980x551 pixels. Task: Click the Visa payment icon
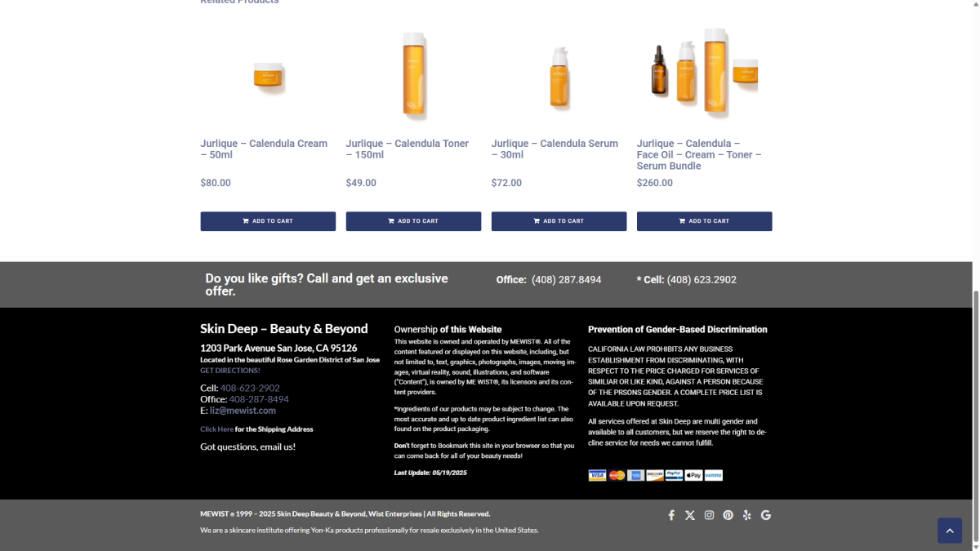[597, 475]
